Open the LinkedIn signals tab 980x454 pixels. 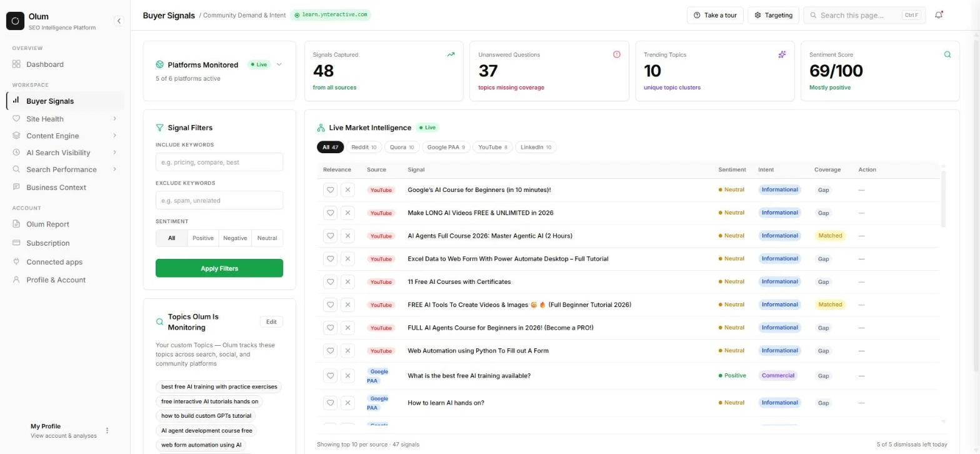point(536,148)
